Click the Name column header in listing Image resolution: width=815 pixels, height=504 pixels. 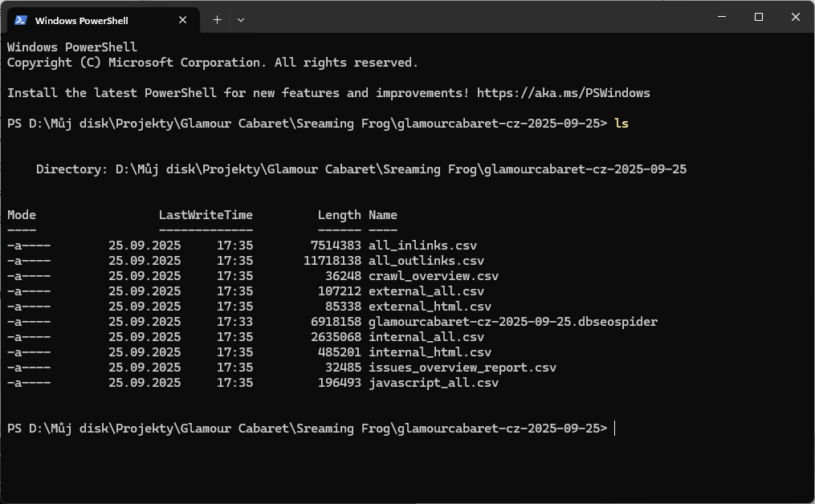(382, 215)
